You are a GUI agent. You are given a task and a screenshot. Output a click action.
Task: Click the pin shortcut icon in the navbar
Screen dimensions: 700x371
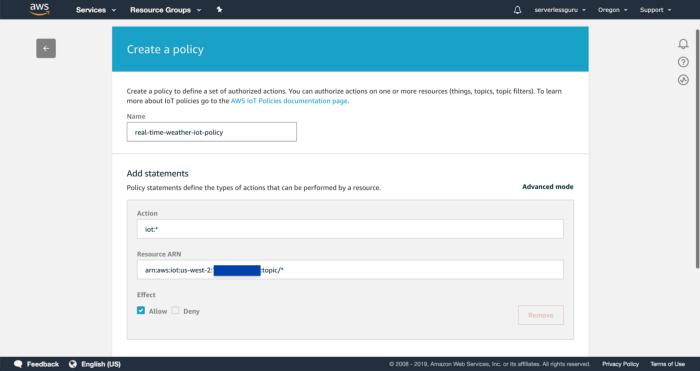coord(219,9)
